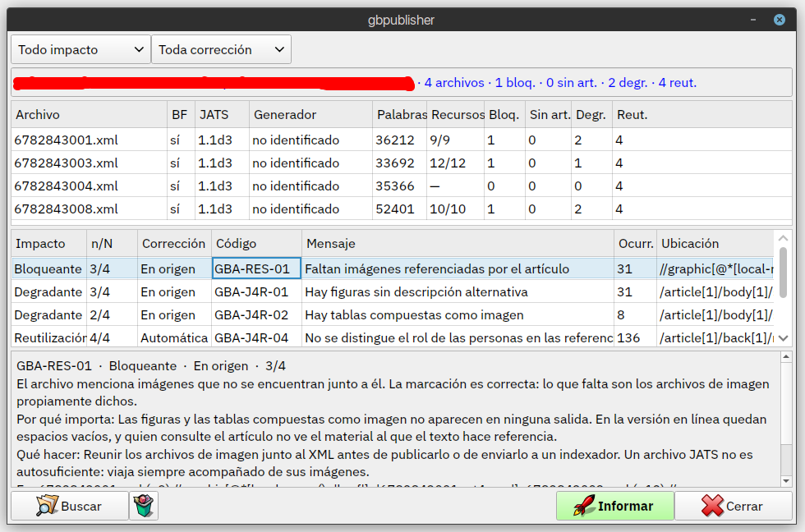Screen dimensions: 805x532
Task: Click resources value 10/10
Action: click(448, 209)
